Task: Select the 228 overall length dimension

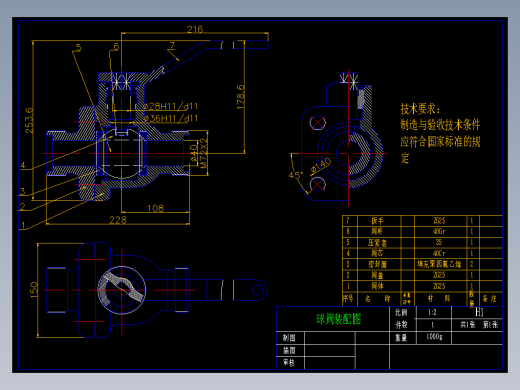Action: [x=118, y=220]
